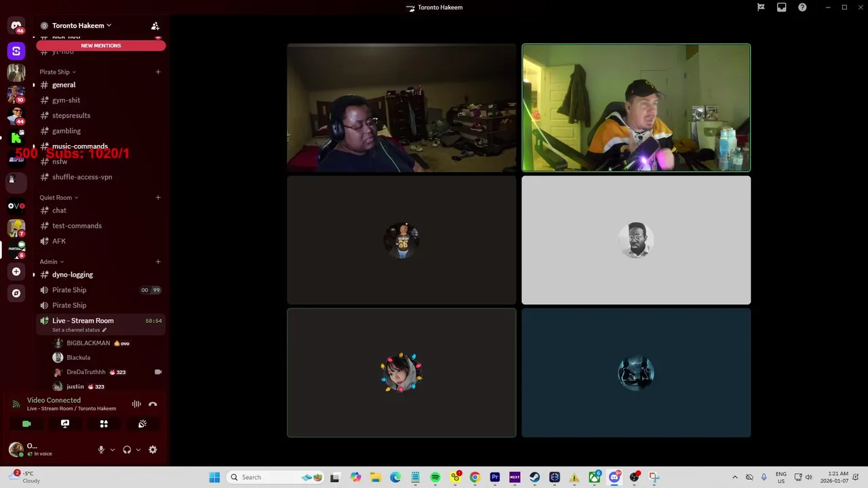
Task: Open the general text channel
Action: pyautogui.click(x=101, y=85)
